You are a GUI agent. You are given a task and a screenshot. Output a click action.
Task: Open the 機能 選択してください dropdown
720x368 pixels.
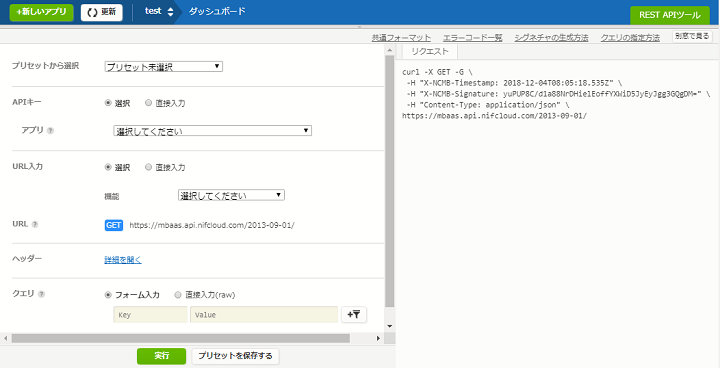pyautogui.click(x=231, y=195)
